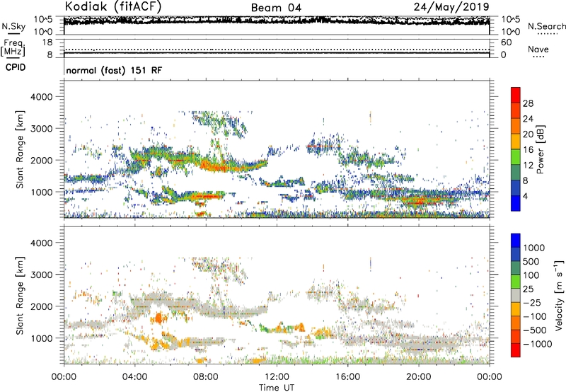Click the "Kodiak (fitACF)" plot title

[113, 6]
